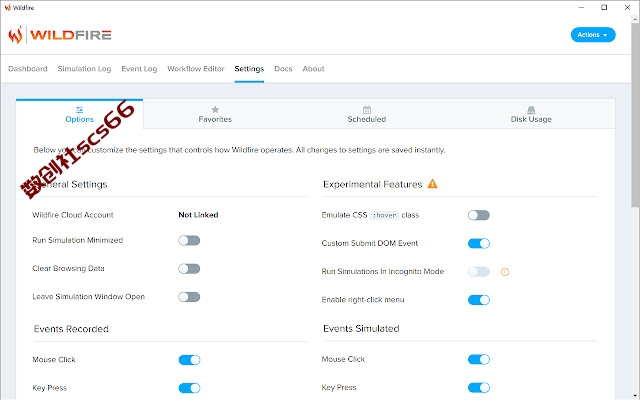This screenshot has width=640, height=400.
Task: Enable Emulate CSS :hover class
Action: coord(478,215)
